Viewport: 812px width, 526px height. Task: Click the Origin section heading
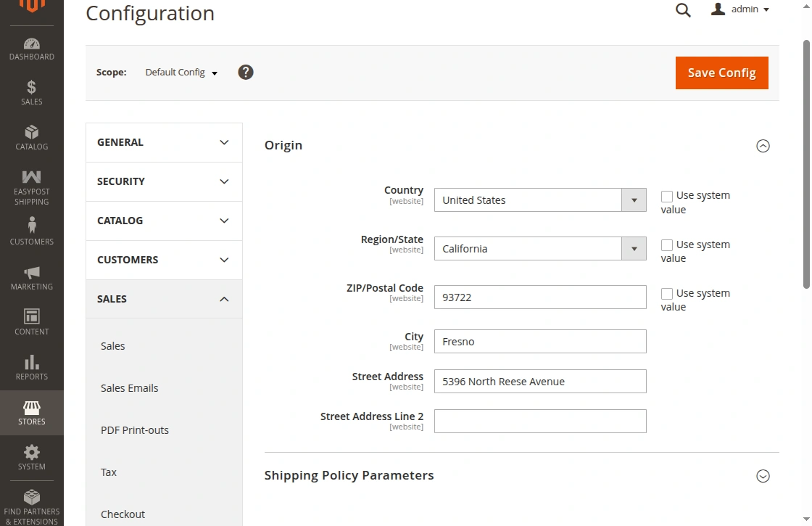click(283, 145)
